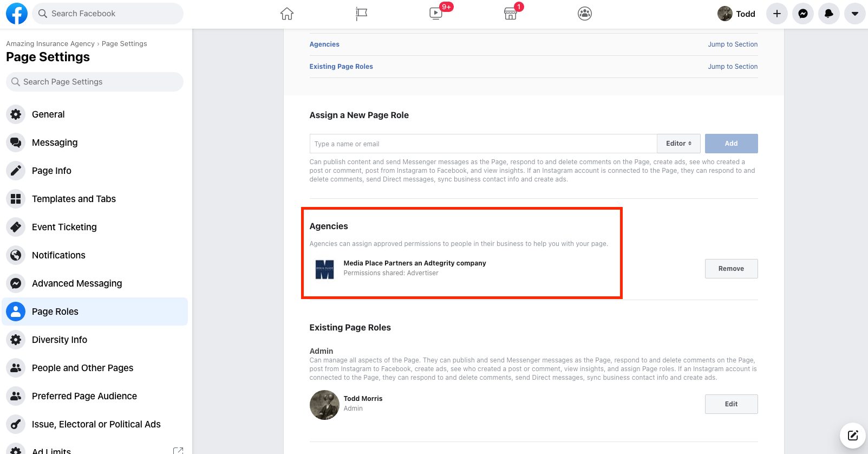Open the Marketplace icon
The height and width of the screenshot is (454, 868).
(x=511, y=14)
